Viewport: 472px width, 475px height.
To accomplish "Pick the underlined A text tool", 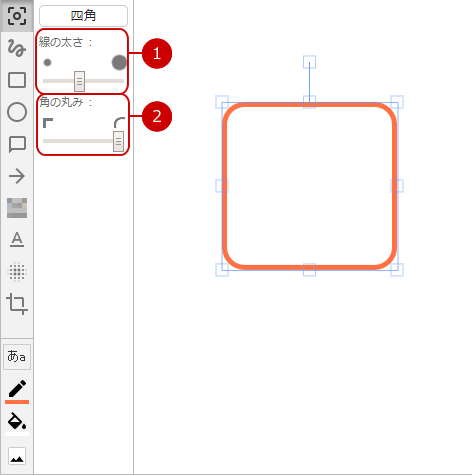I will click(17, 239).
